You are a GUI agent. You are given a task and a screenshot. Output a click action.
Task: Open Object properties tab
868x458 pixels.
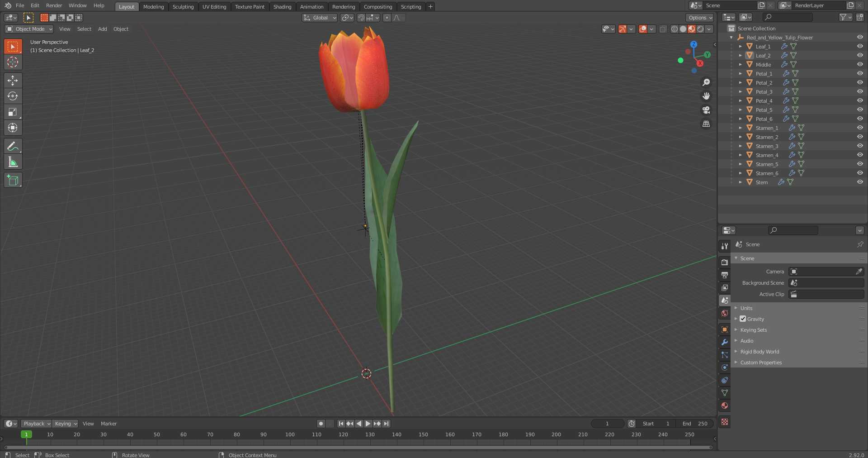point(725,329)
